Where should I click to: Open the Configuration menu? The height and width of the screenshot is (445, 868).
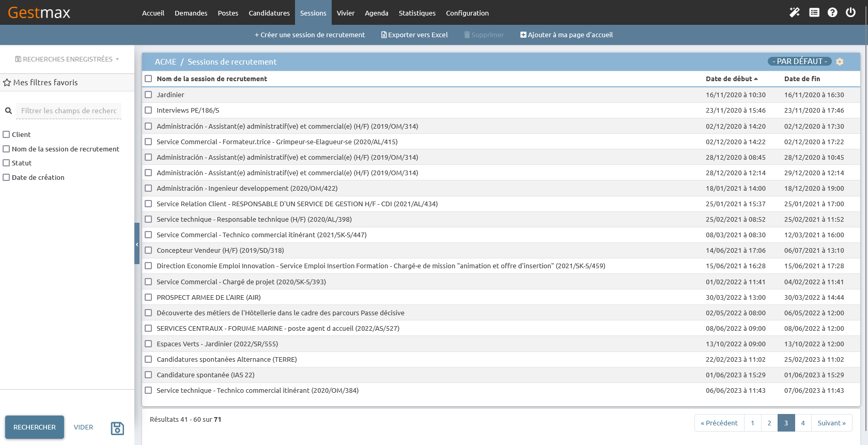[467, 13]
